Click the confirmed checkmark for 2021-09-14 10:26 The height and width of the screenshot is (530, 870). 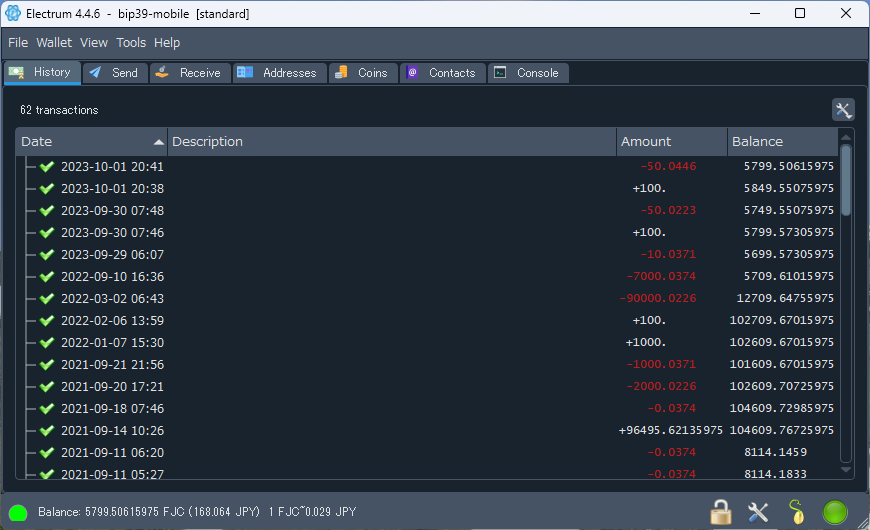[x=47, y=431]
